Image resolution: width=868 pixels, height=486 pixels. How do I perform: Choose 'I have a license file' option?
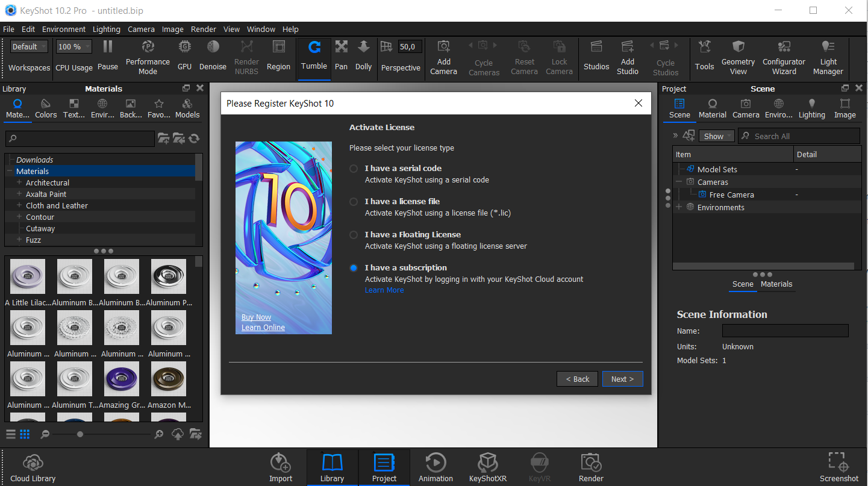point(354,202)
